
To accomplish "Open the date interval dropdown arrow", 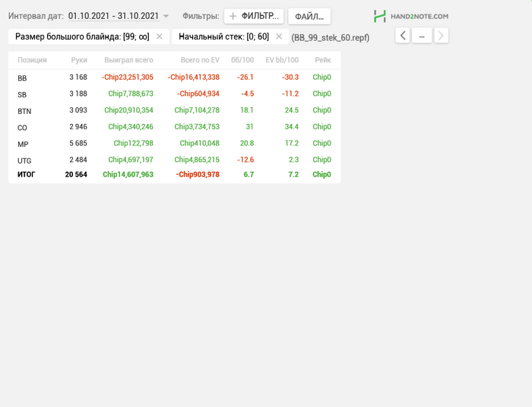I will (166, 16).
